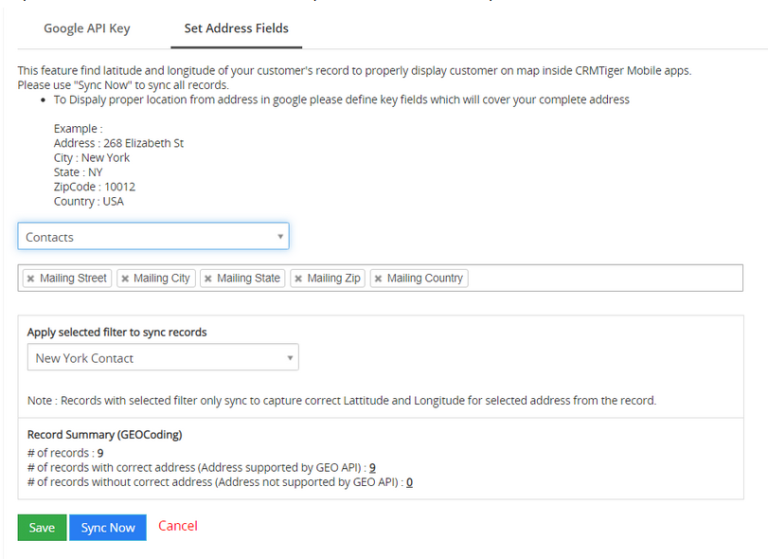Click the 'Address : 268 Elizabeth St' example line

(x=119, y=143)
